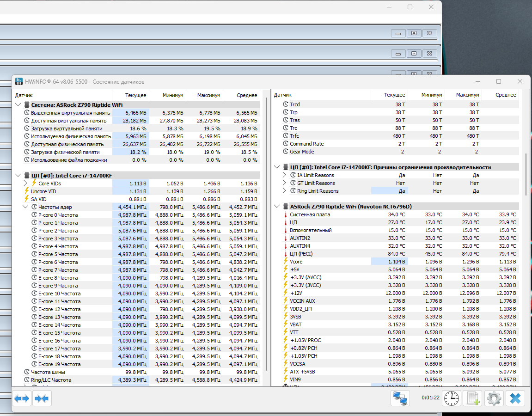Click the collapse columns arrows button
The height and width of the screenshot is (416, 532).
click(x=42, y=398)
